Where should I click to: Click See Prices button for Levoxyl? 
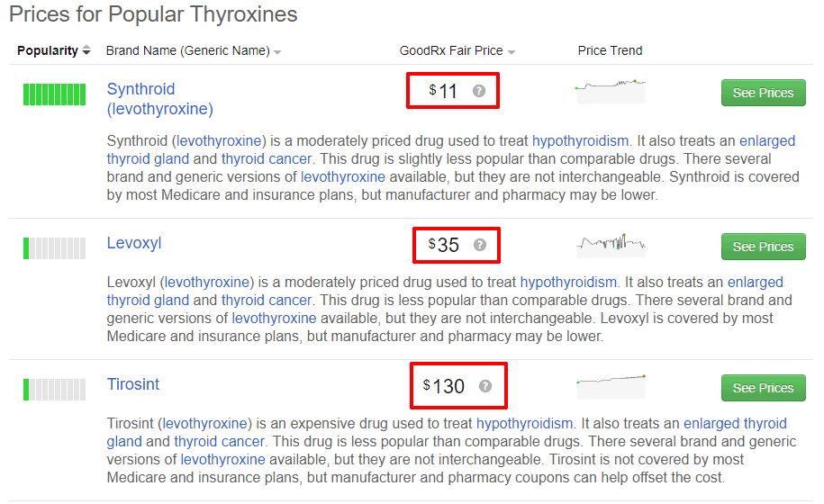pos(763,247)
